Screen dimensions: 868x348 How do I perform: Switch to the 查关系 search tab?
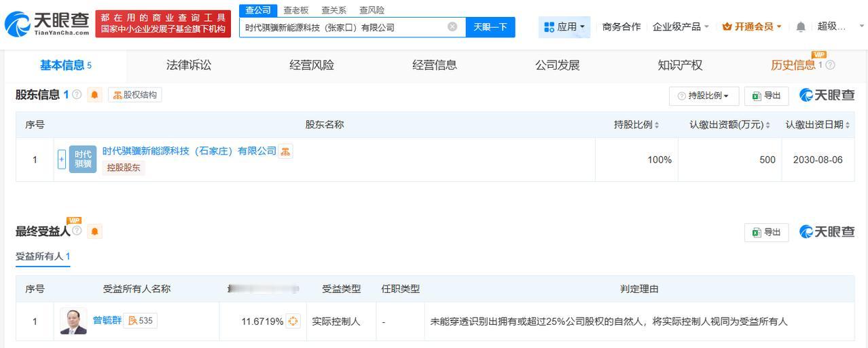pyautogui.click(x=333, y=9)
